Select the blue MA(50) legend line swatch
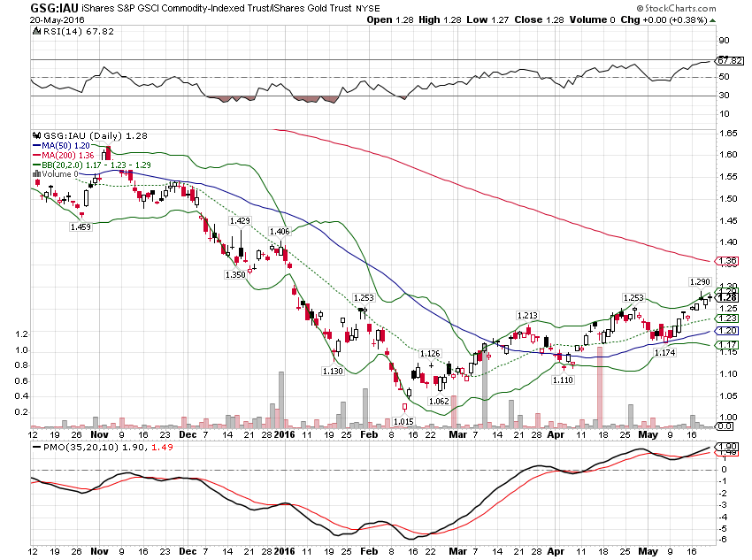 click(36, 146)
